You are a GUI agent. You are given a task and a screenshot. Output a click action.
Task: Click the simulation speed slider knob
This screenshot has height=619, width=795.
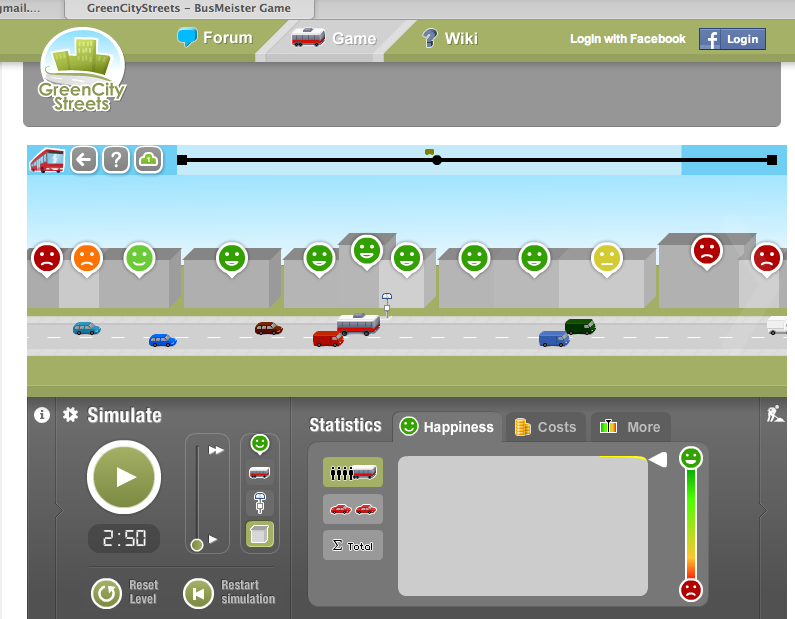(197, 545)
